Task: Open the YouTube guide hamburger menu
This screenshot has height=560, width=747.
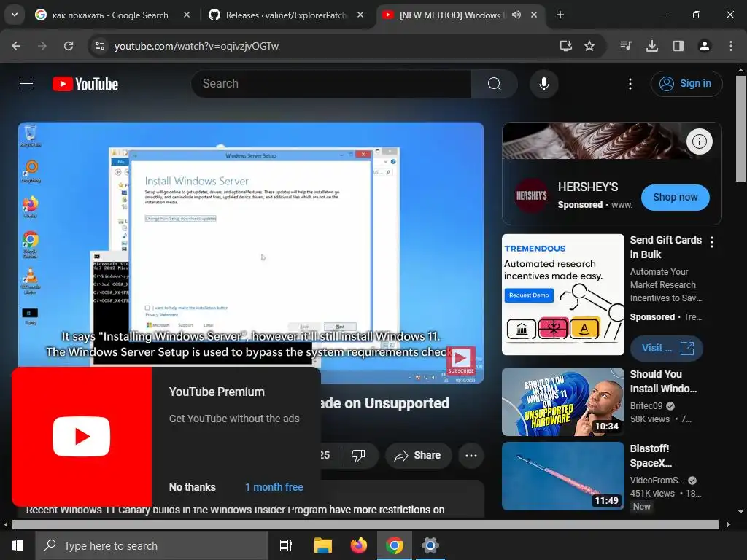Action: [x=26, y=84]
